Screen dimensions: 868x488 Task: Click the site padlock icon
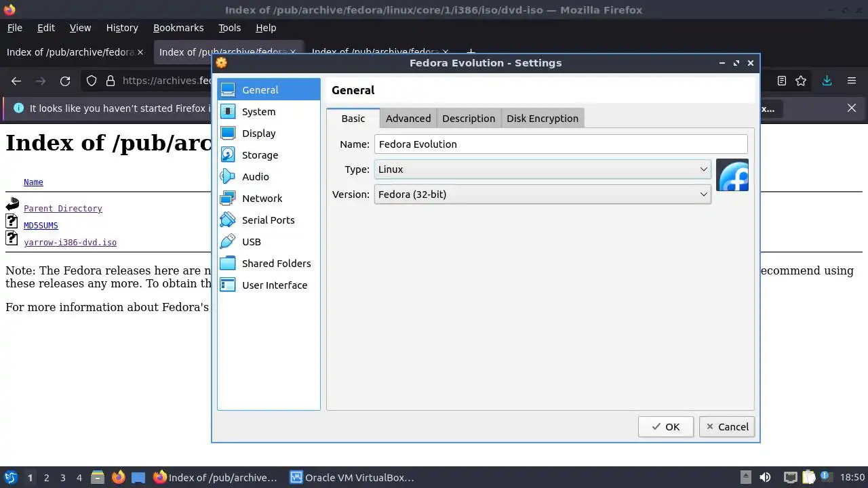click(x=111, y=81)
